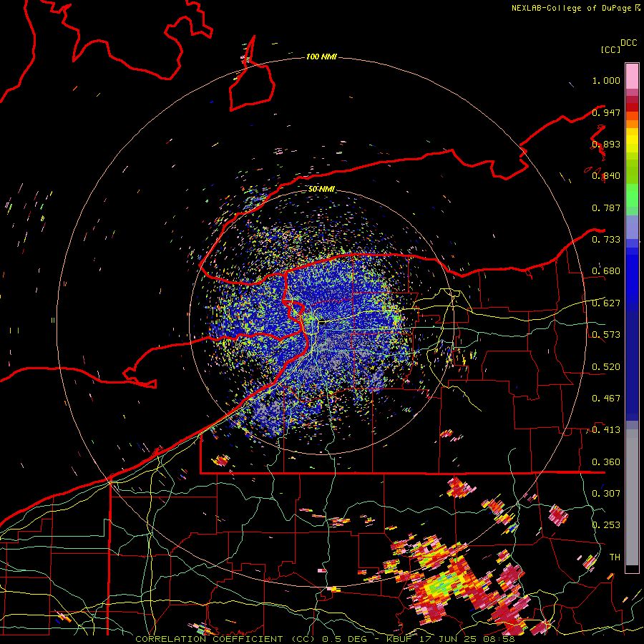Image resolution: width=644 pixels, height=644 pixels.
Task: Click the 50 NMI range ring label
Action: (x=321, y=189)
